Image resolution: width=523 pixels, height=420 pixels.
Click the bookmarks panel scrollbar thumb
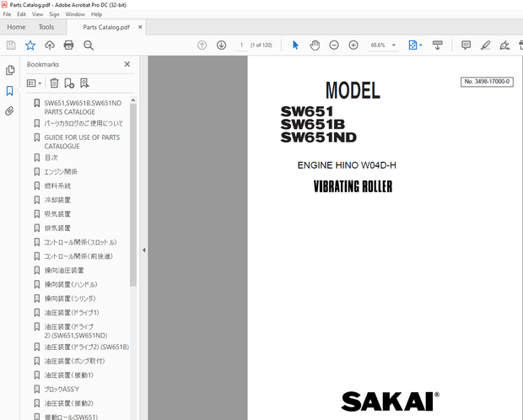[133, 195]
